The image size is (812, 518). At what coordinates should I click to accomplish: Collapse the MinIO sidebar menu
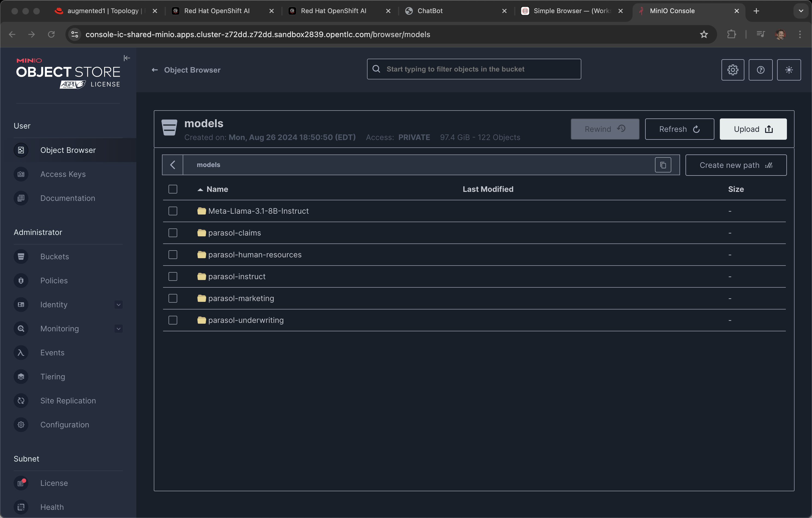(127, 58)
